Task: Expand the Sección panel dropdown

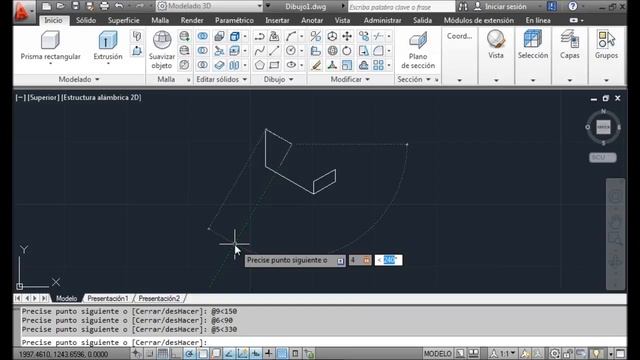Action: pos(428,79)
